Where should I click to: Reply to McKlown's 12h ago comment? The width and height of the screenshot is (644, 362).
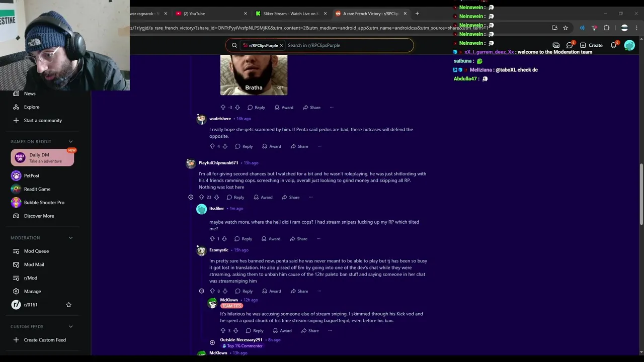[254, 331]
